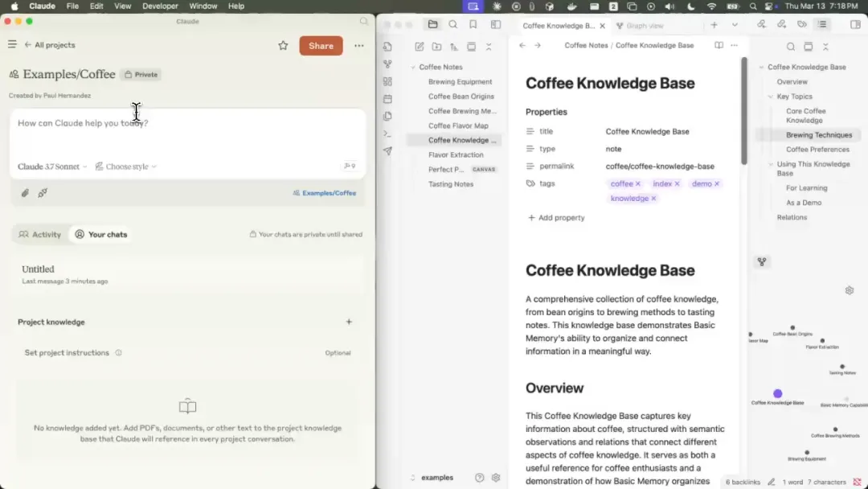The width and height of the screenshot is (868, 489).
Task: Remove the index tag
Action: coord(677,184)
